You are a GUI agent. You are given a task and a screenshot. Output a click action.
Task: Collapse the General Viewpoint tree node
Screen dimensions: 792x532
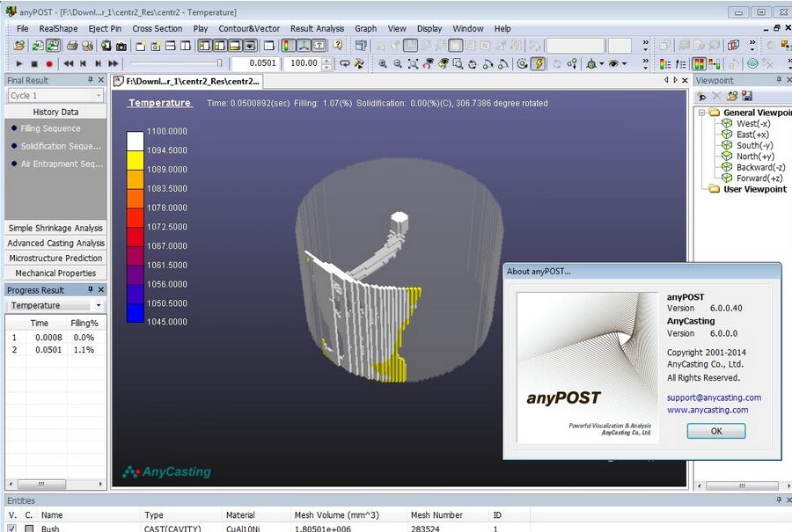pos(701,113)
